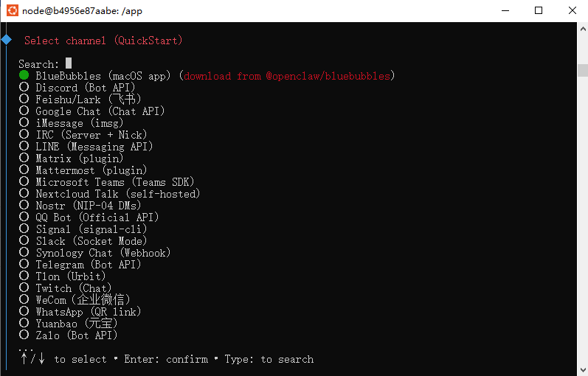This screenshot has width=588, height=376.
Task: Maximize the terminal window
Action: 539,10
